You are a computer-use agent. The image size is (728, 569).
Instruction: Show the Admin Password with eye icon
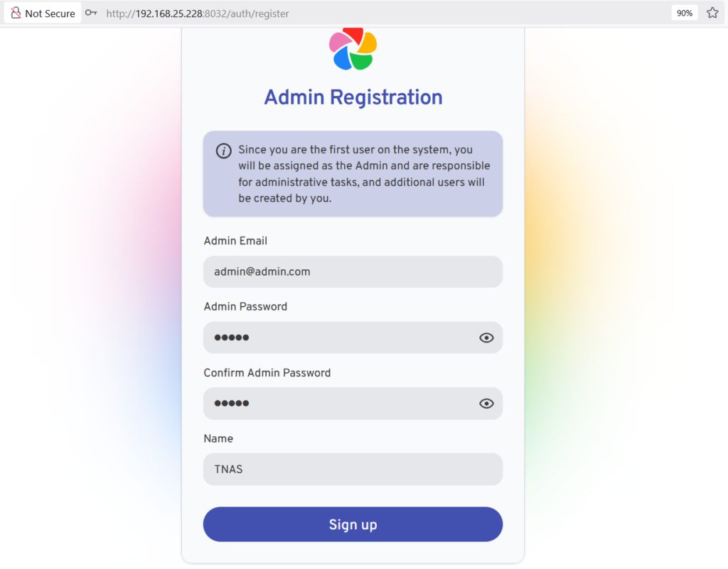486,337
